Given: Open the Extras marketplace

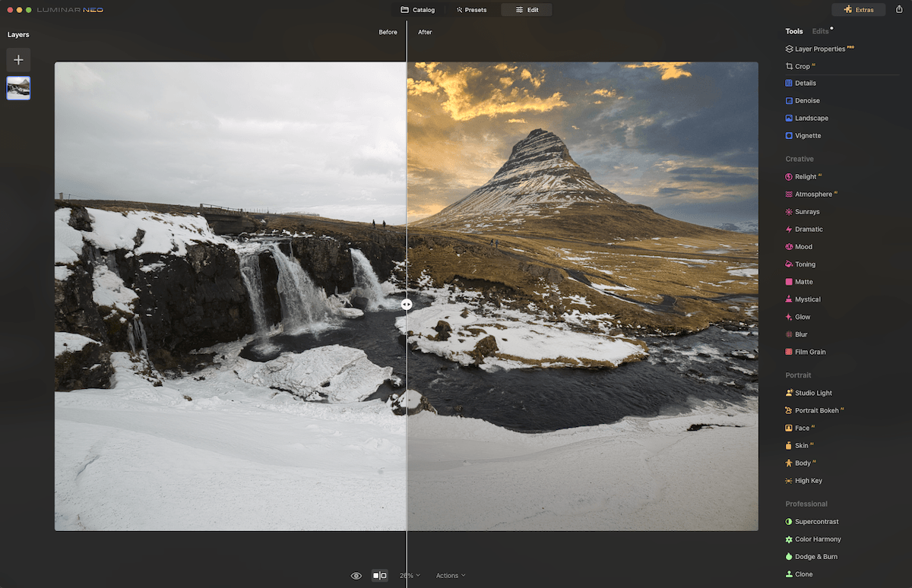Looking at the screenshot, I should point(859,10).
